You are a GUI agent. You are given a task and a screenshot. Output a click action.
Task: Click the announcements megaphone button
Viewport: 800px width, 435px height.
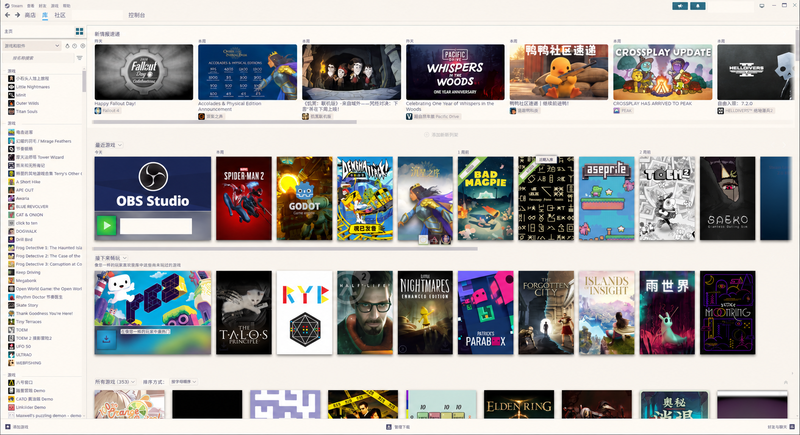pos(680,6)
